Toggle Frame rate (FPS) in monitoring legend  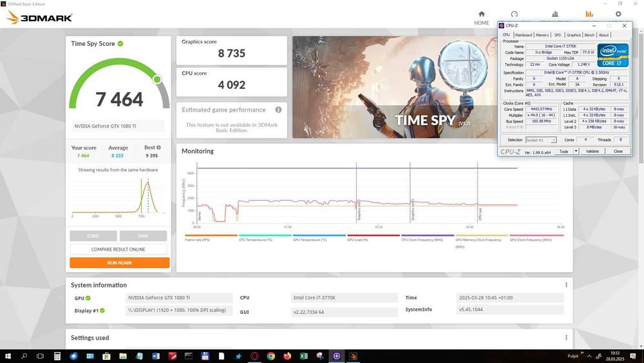pyautogui.click(x=211, y=238)
